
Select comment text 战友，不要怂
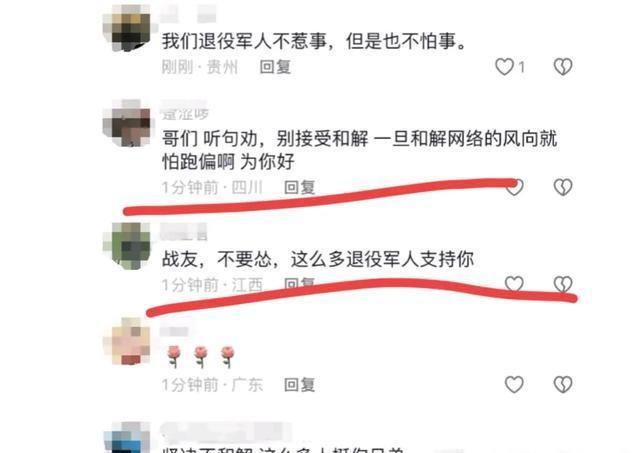point(216,259)
